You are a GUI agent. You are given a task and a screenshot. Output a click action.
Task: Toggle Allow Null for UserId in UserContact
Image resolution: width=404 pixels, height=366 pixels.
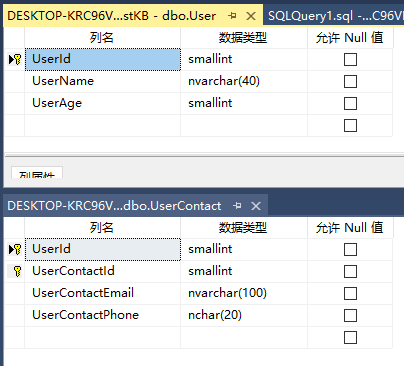(350, 250)
